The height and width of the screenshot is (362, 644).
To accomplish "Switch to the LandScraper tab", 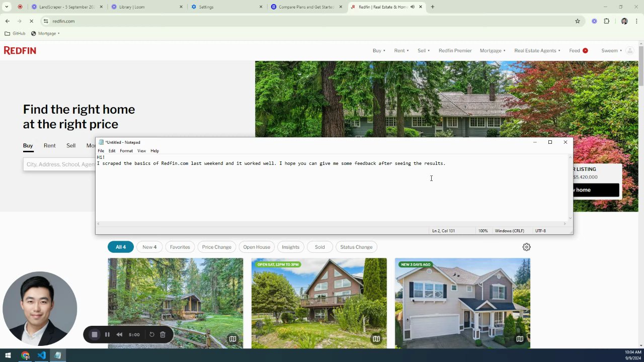I will (x=66, y=7).
